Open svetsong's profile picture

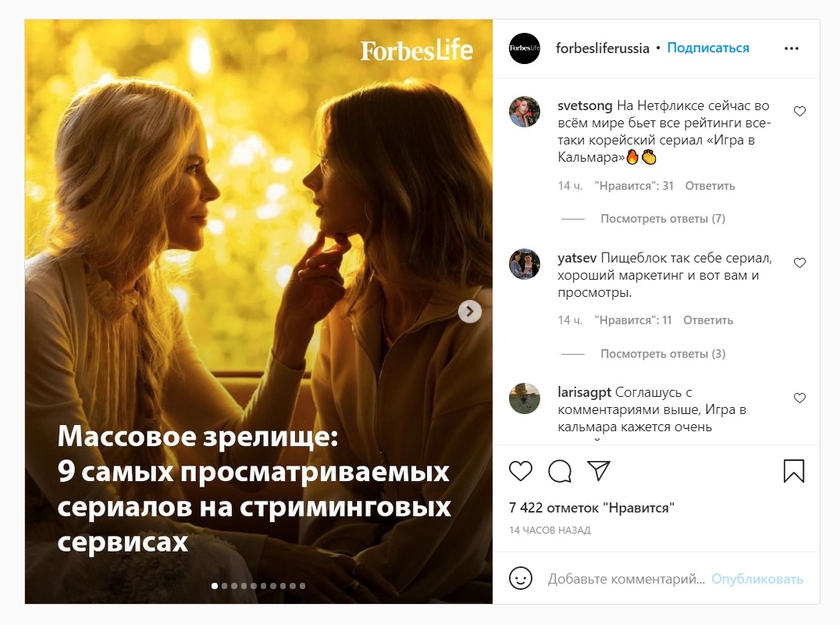coord(524,112)
